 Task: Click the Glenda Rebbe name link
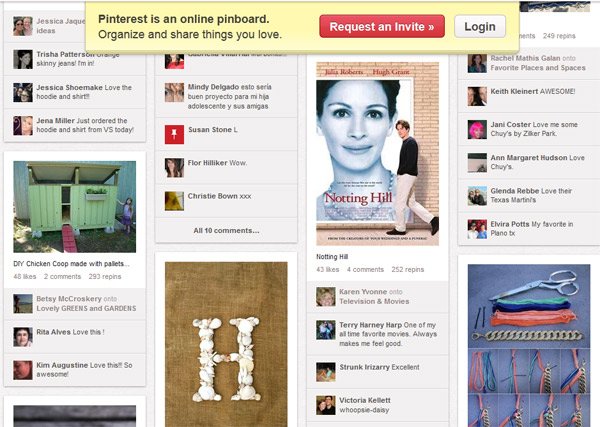coord(515,191)
